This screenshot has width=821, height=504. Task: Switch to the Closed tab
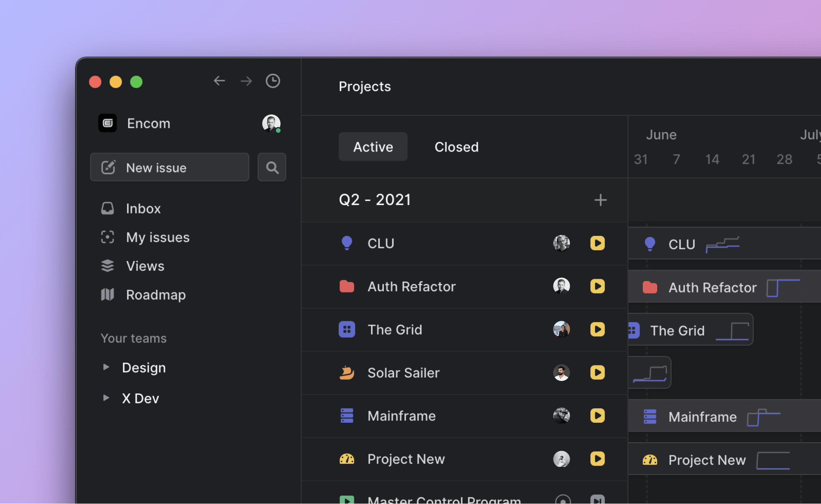(456, 147)
